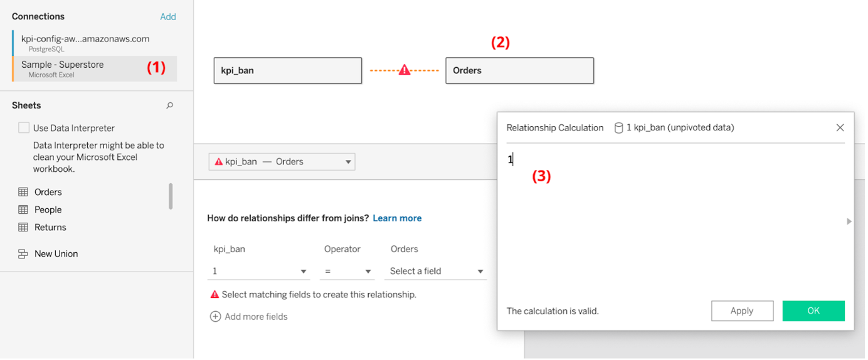Click the kpi_ban database cylinder icon
Screen dimensions: 868x360
point(618,128)
